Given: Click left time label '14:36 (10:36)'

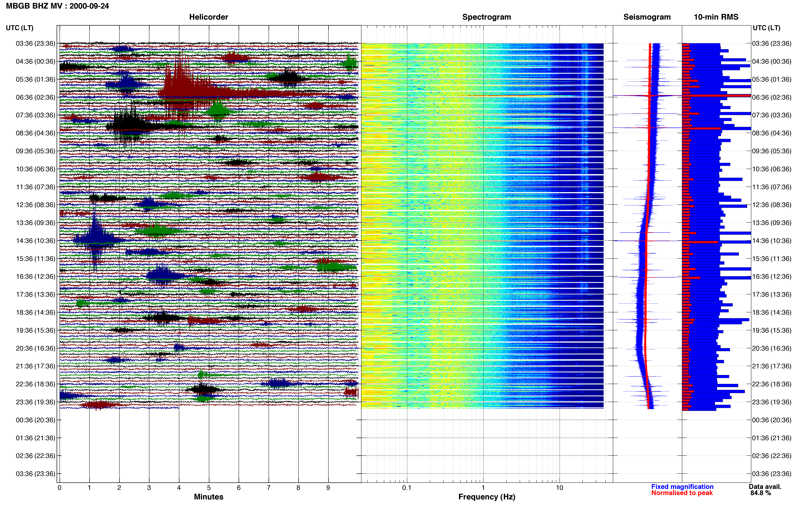Looking at the screenshot, I should 36,240.
